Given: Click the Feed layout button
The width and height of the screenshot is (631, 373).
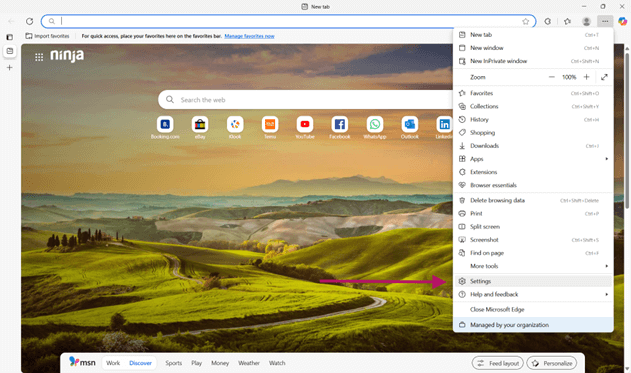Looking at the screenshot, I should [498, 363].
